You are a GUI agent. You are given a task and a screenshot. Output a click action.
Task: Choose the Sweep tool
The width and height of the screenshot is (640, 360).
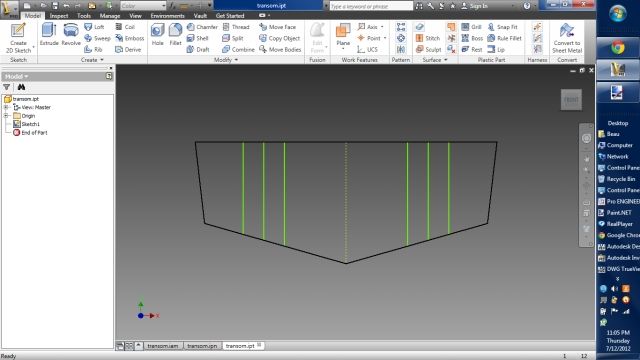[97, 38]
